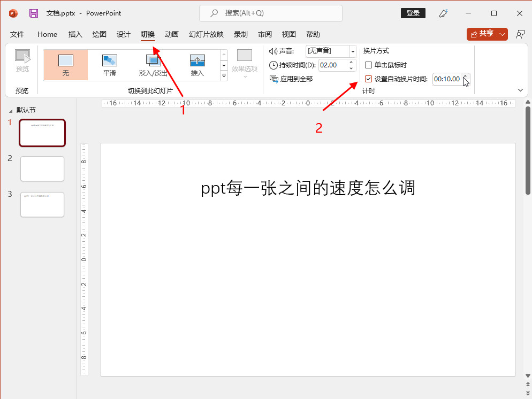Open the comments pane icon
This screenshot has width=532, height=399.
click(520, 34)
